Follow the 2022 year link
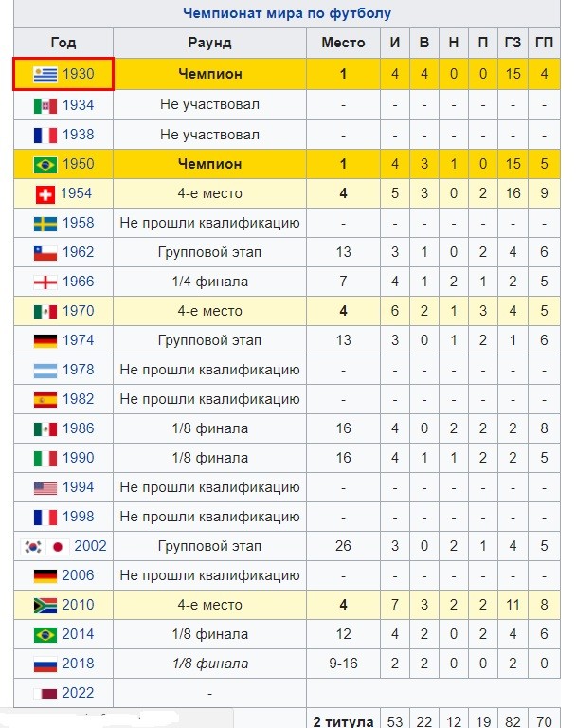This screenshot has height=728, width=576. tap(78, 693)
